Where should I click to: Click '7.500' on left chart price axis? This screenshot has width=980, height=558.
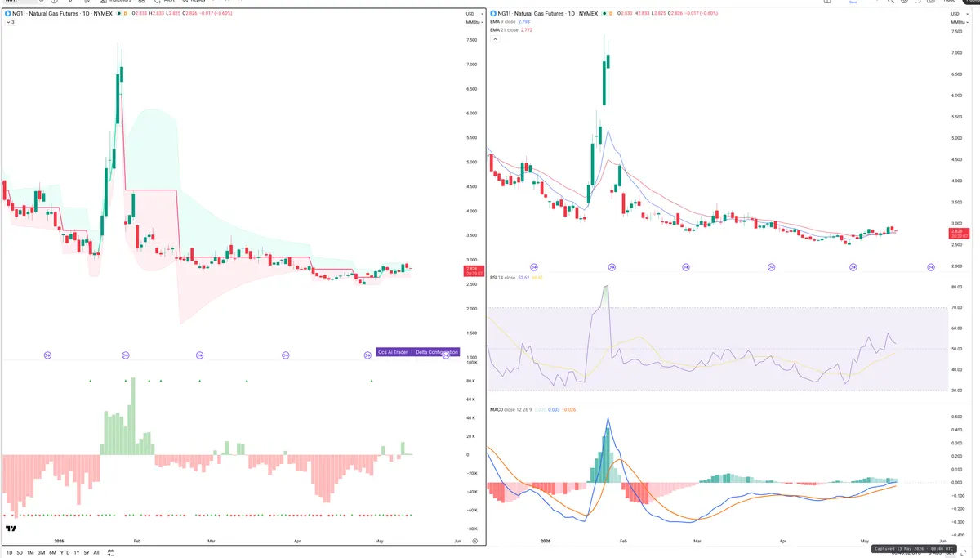pyautogui.click(x=471, y=40)
